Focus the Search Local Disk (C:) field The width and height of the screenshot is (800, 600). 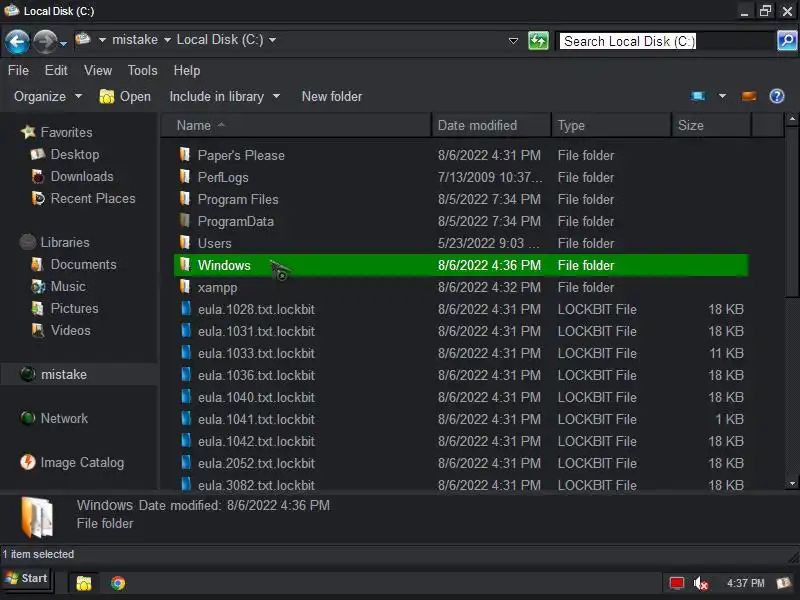(665, 41)
